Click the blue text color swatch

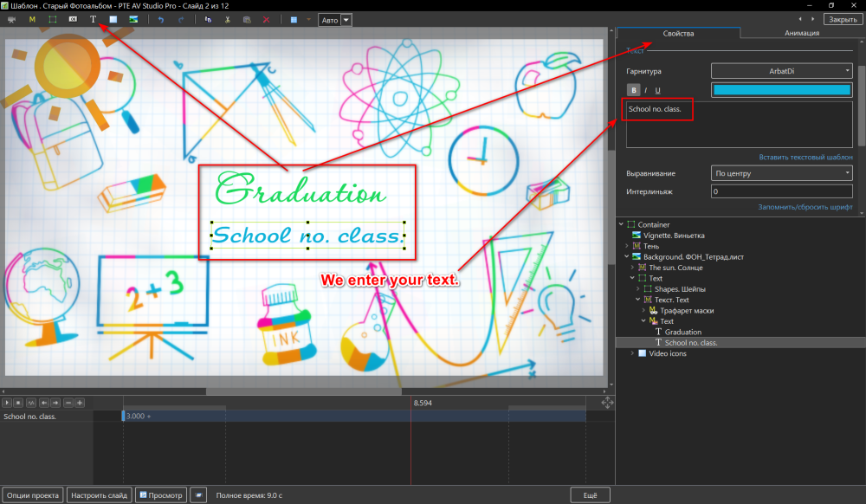coord(782,90)
